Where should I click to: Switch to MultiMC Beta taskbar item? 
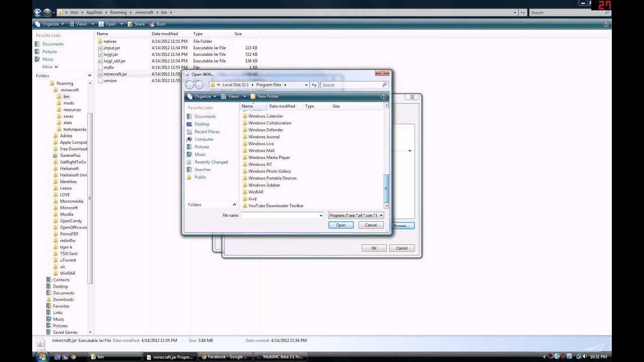[280, 357]
